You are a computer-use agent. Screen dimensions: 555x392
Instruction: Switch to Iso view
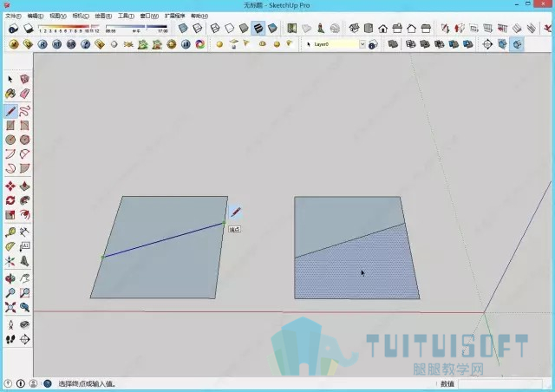pyautogui.click(x=354, y=29)
